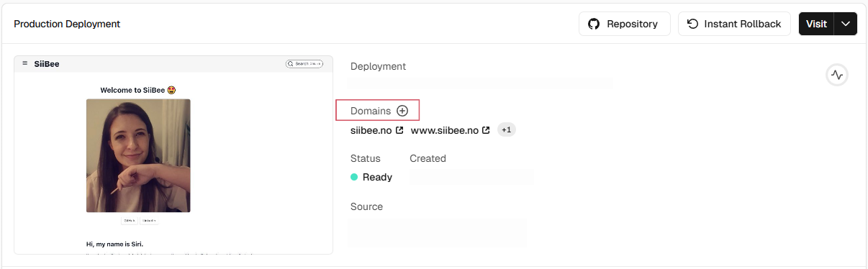Open the GitHub Repository button

(x=624, y=24)
